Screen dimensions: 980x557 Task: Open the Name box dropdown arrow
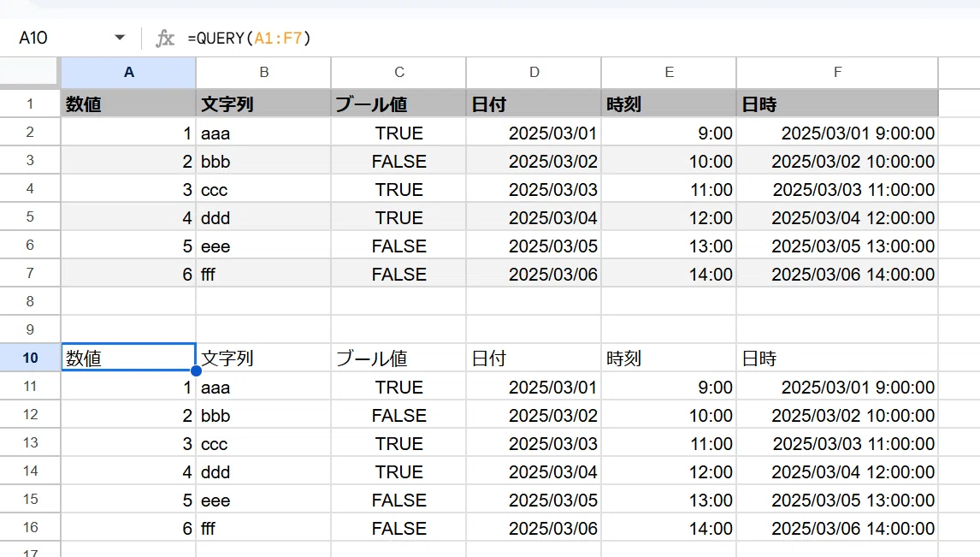[x=120, y=38]
